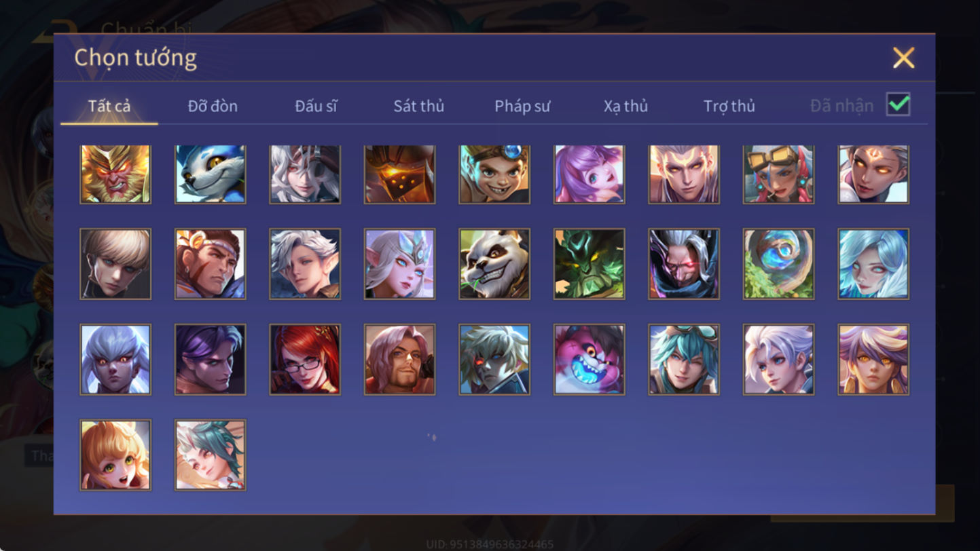Image resolution: width=980 pixels, height=551 pixels.
Task: Pick the swirling blue orb hero portrait
Action: (x=779, y=264)
